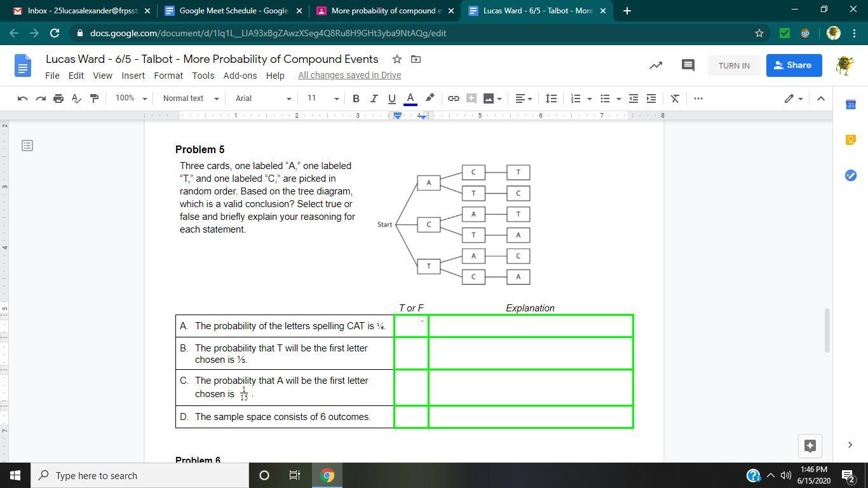The image size is (868, 488).
Task: Click the Insert link icon
Action: 453,98
